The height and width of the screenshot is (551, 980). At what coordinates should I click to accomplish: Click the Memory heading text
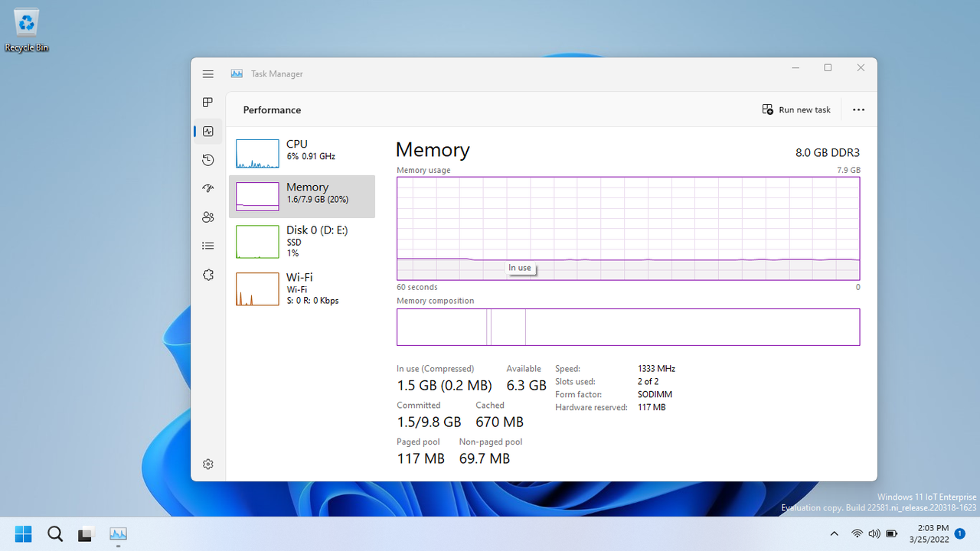point(433,149)
